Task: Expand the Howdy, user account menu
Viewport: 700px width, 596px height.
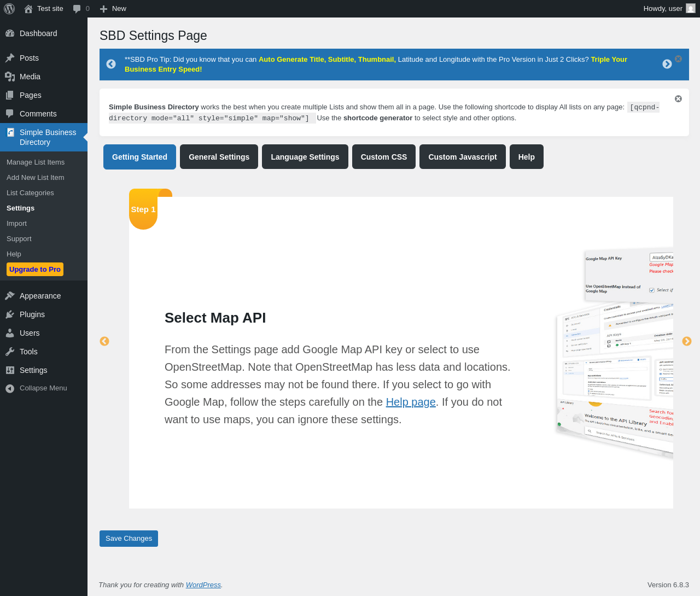Action: [x=662, y=9]
